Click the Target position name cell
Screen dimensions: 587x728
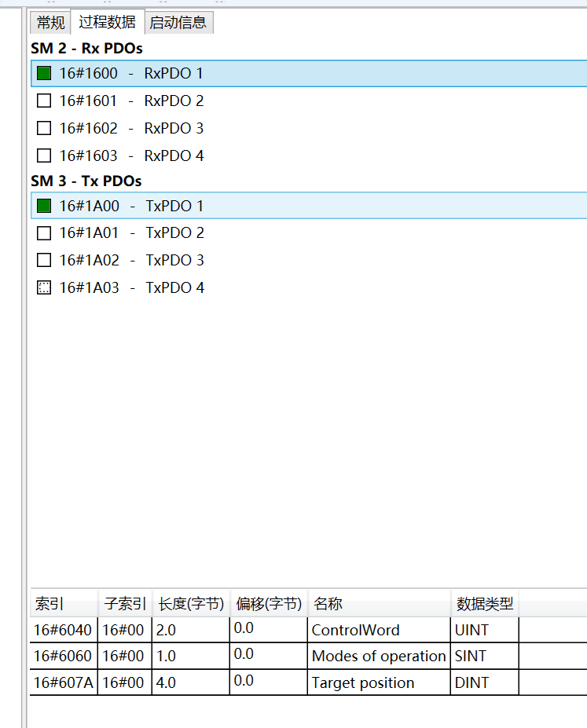click(x=379, y=682)
